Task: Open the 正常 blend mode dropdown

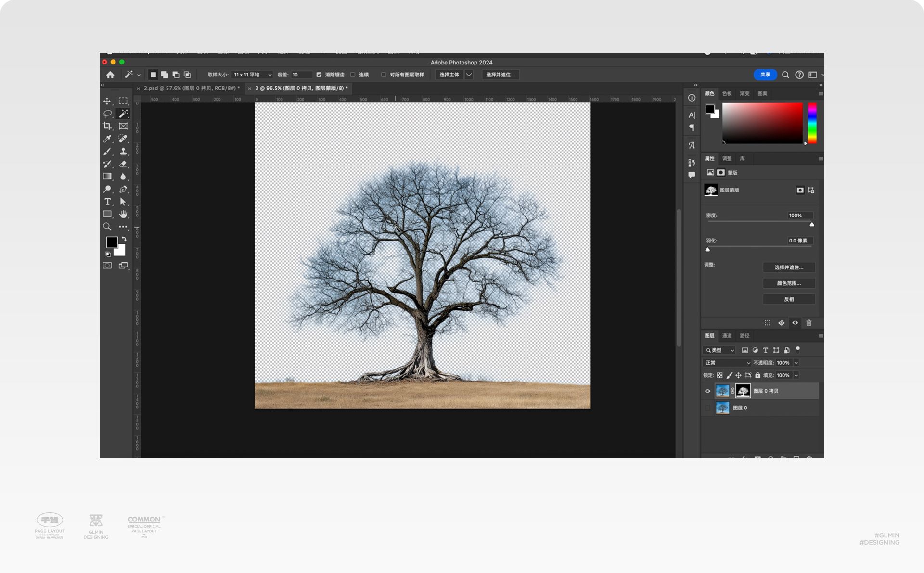Action: click(727, 363)
